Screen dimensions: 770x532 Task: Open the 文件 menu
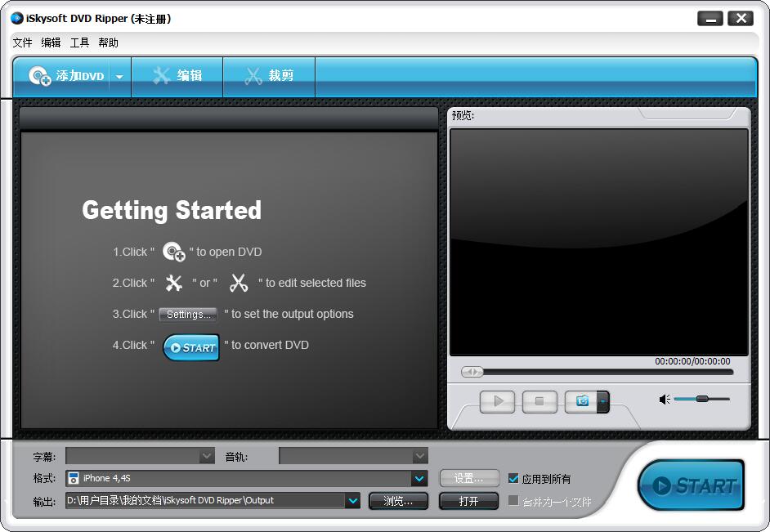tap(23, 42)
